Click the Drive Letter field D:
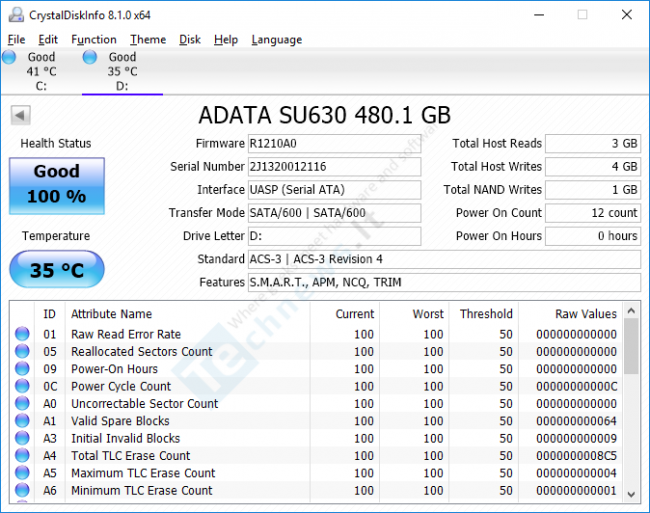This screenshot has width=650, height=513. point(335,236)
